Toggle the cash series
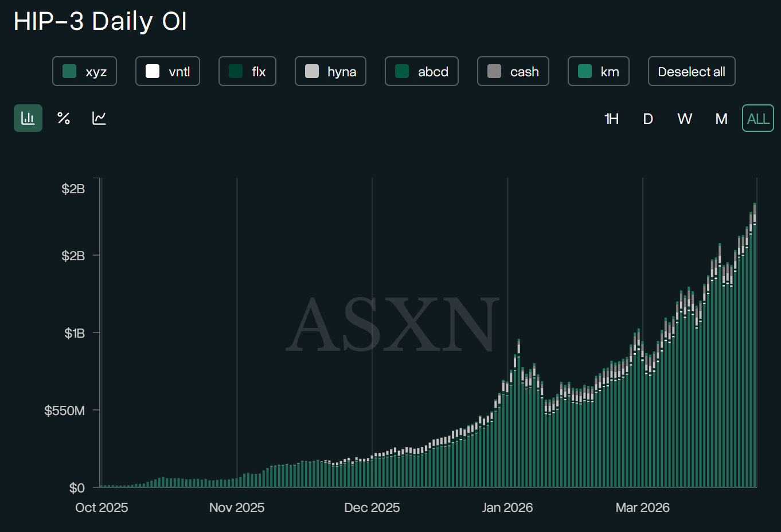781x532 pixels. coord(513,71)
